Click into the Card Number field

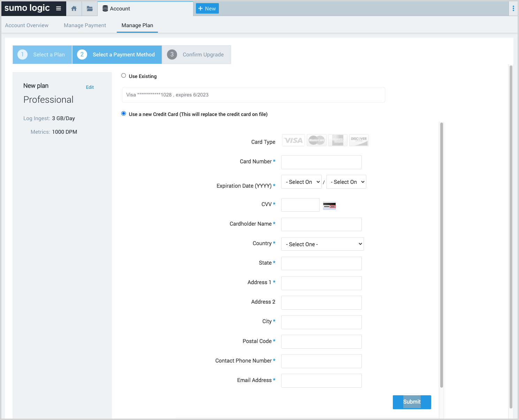pos(321,162)
